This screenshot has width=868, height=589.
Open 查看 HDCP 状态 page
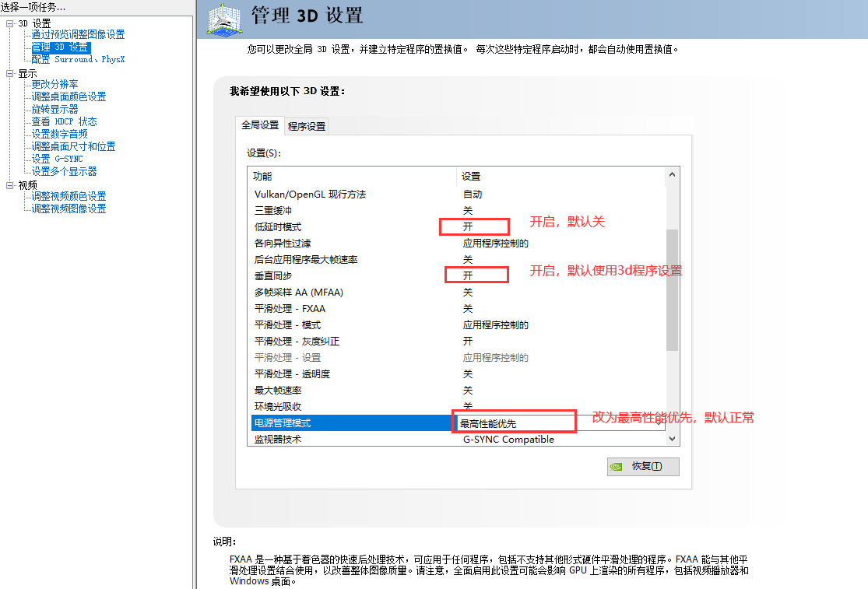(x=64, y=121)
